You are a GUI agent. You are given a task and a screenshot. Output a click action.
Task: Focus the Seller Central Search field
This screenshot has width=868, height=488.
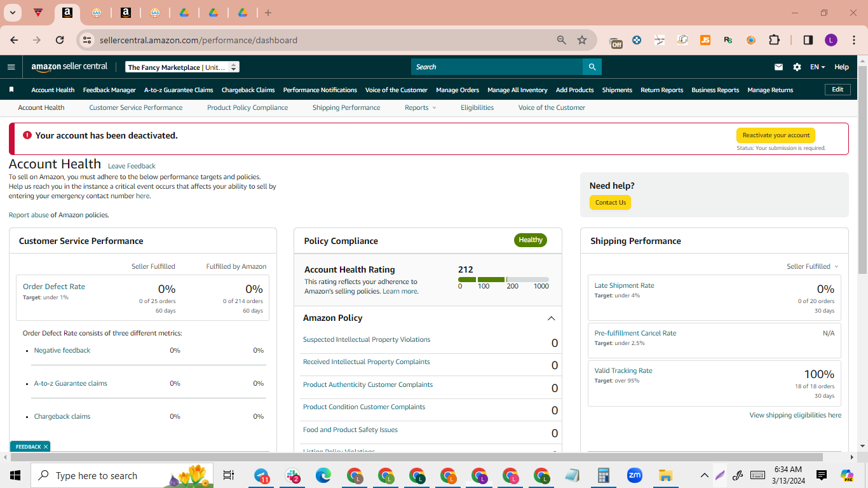pos(497,67)
